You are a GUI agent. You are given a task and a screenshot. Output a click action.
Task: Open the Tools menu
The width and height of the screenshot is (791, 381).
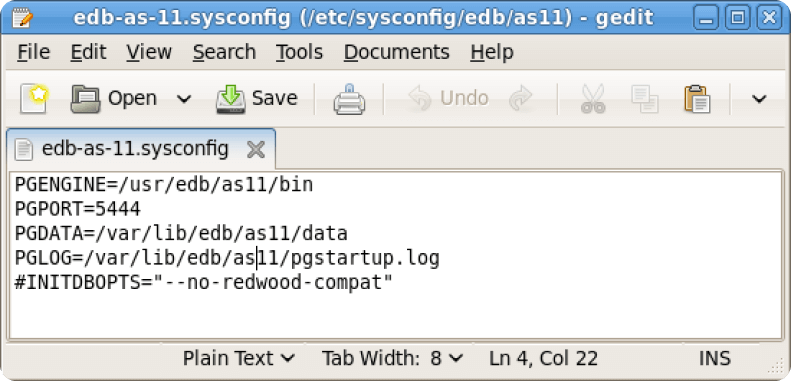pyautogui.click(x=299, y=52)
